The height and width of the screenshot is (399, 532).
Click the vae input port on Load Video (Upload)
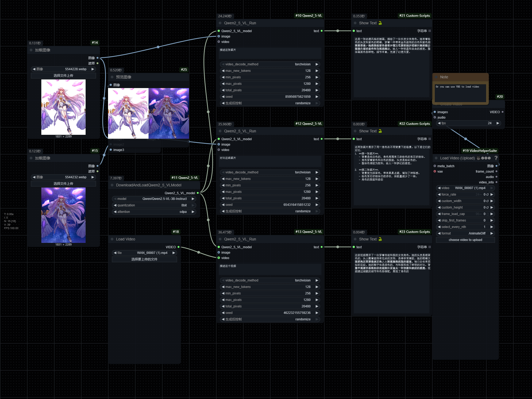[x=435, y=171]
